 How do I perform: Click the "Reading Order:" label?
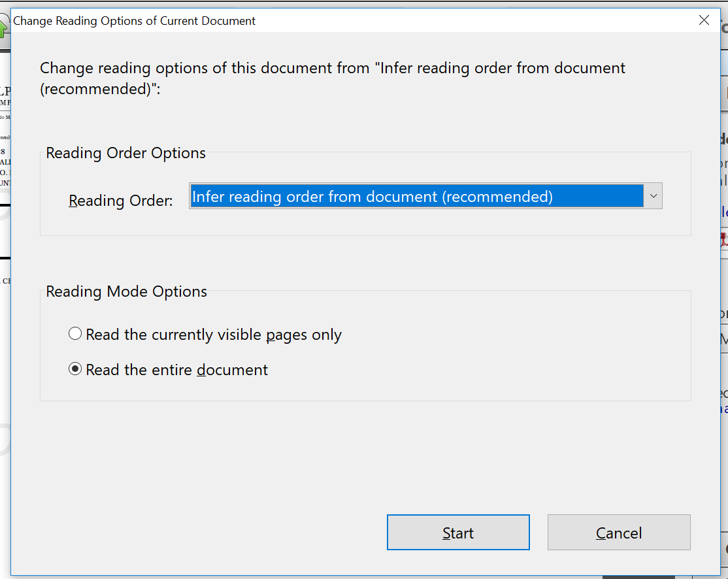[121, 201]
